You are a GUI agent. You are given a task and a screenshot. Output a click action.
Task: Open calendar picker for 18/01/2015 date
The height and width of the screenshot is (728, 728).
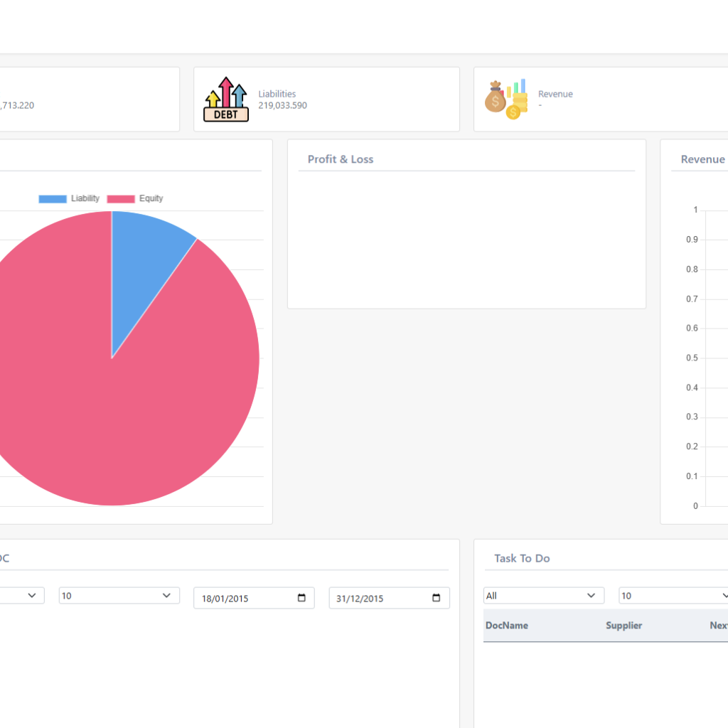click(x=301, y=598)
